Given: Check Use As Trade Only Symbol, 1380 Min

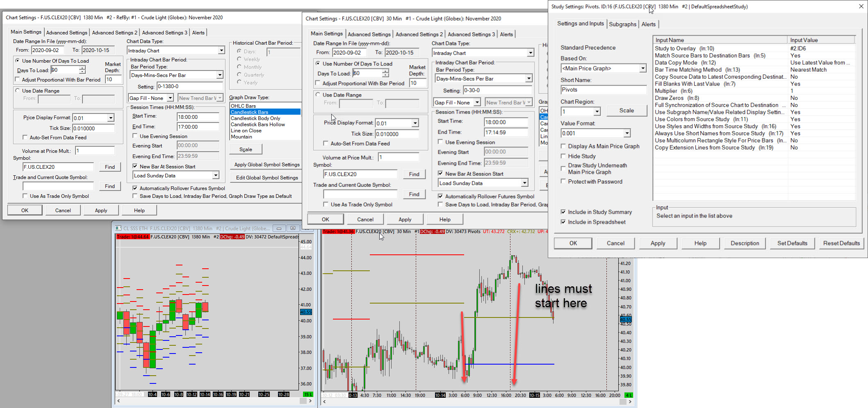Looking at the screenshot, I should (25, 196).
